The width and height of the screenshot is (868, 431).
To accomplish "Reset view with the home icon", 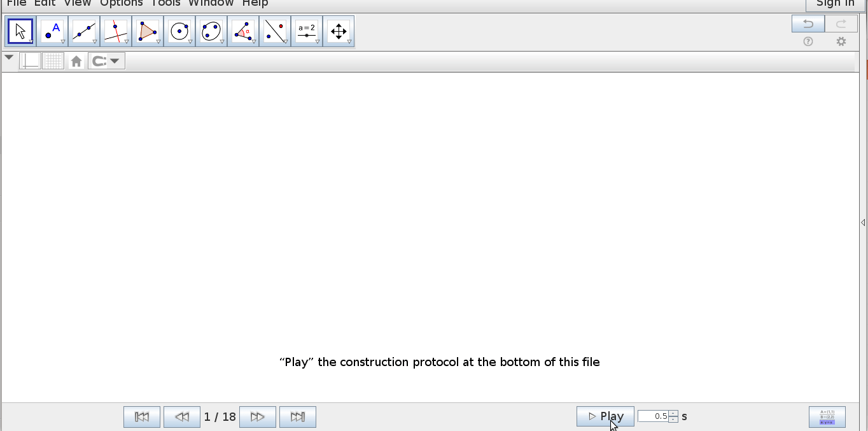I will click(76, 61).
